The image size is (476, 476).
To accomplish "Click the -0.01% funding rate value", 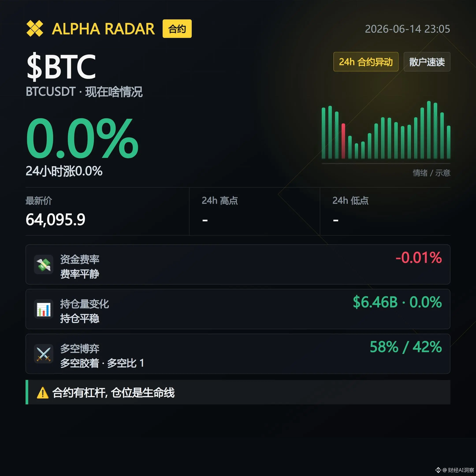I will [419, 257].
